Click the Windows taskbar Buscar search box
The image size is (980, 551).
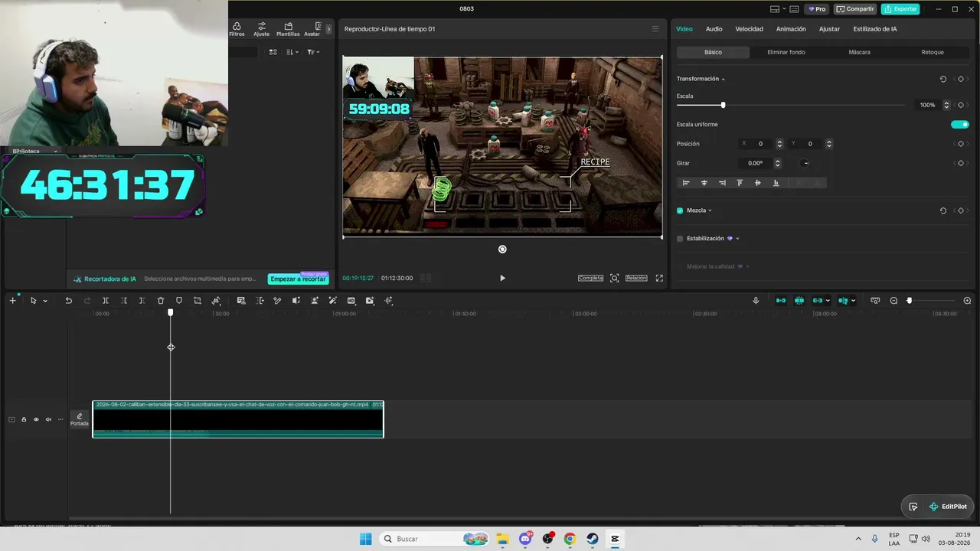pos(436,539)
